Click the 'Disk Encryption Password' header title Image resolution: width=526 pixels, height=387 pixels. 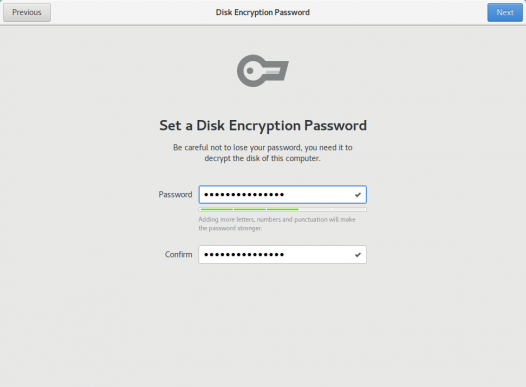[x=263, y=12]
